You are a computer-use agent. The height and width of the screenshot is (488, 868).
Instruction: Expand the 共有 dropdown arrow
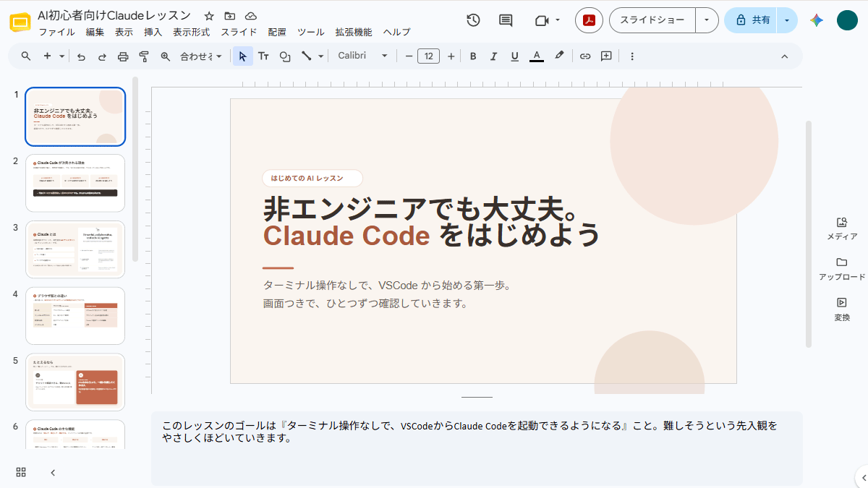pos(787,20)
